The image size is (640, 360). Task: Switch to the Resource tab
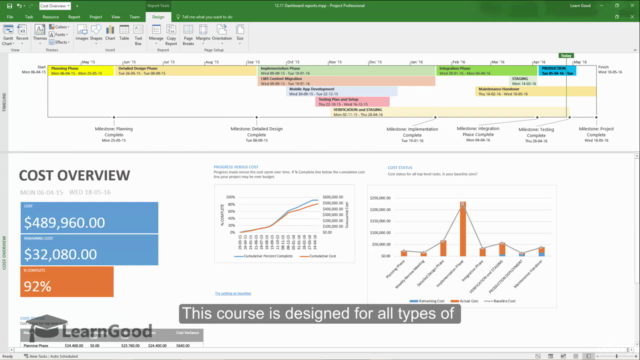point(51,17)
